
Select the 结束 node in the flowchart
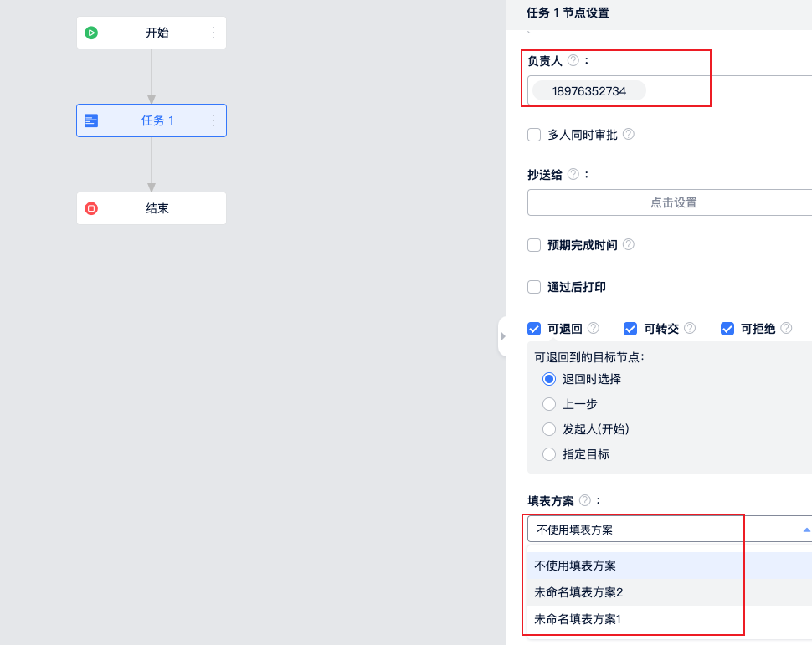[157, 208]
